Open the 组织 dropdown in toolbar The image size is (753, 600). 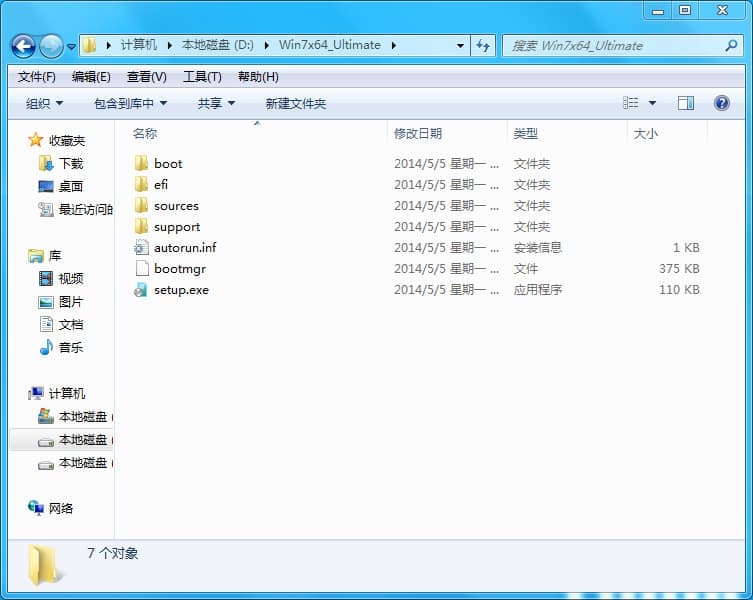[x=44, y=103]
